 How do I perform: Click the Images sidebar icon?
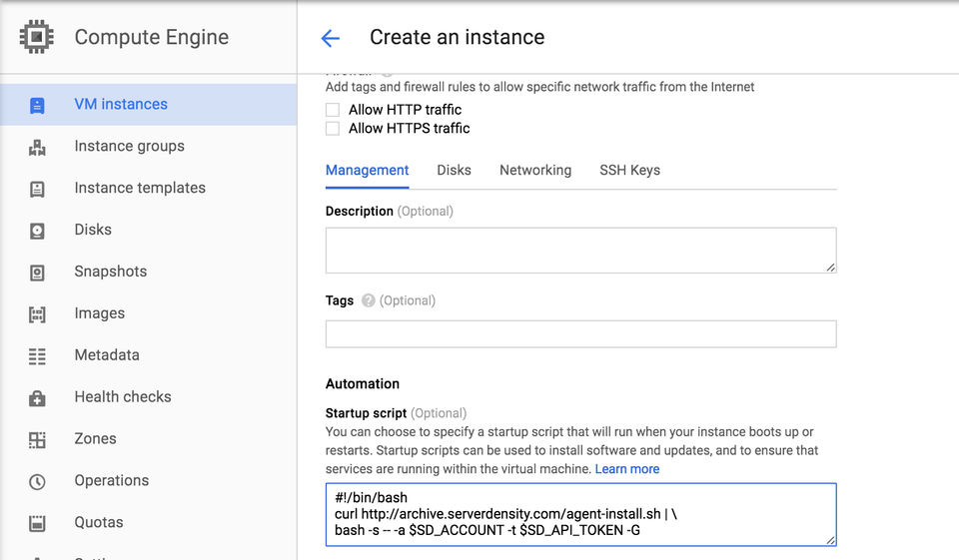(37, 314)
